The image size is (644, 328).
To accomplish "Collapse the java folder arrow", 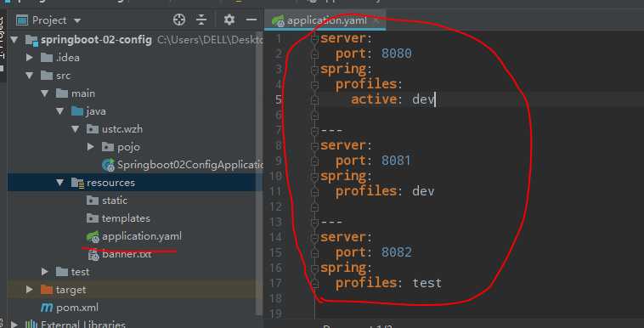I will click(60, 111).
